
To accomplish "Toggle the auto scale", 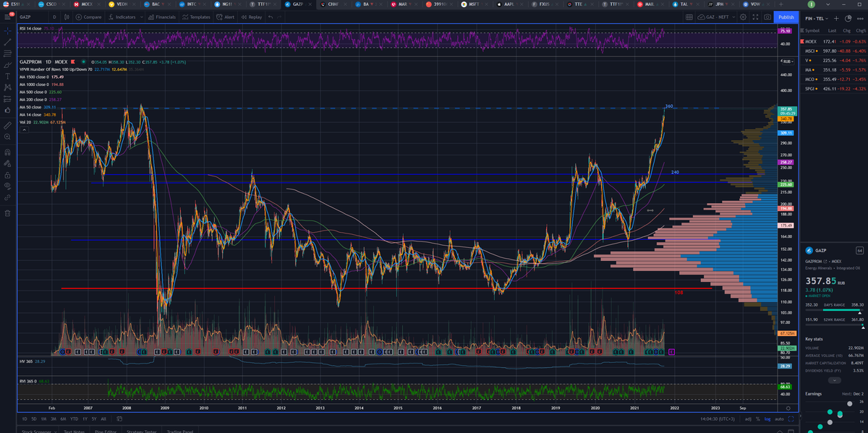I will click(x=780, y=419).
